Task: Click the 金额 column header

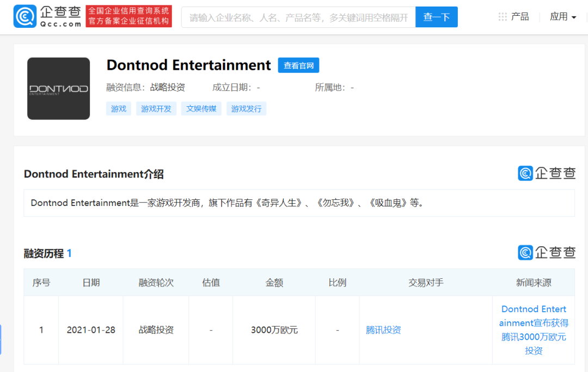Action: click(x=274, y=283)
